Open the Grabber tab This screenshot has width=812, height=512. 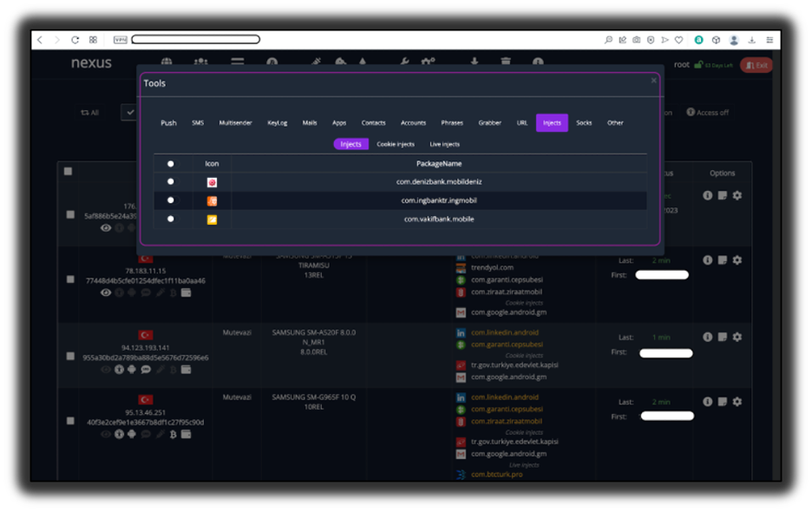(490, 123)
